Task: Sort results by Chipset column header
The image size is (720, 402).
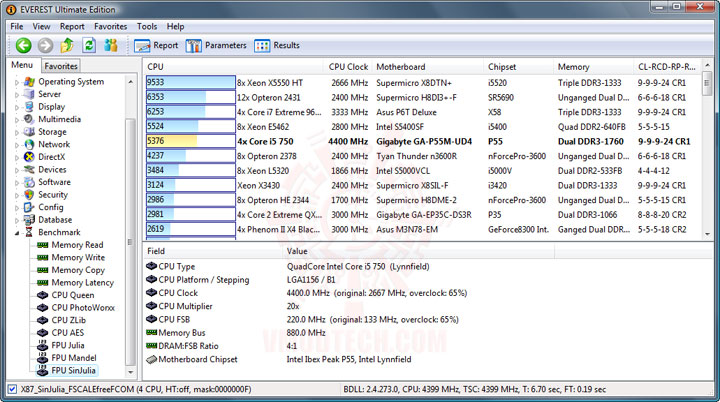Action: 519,67
